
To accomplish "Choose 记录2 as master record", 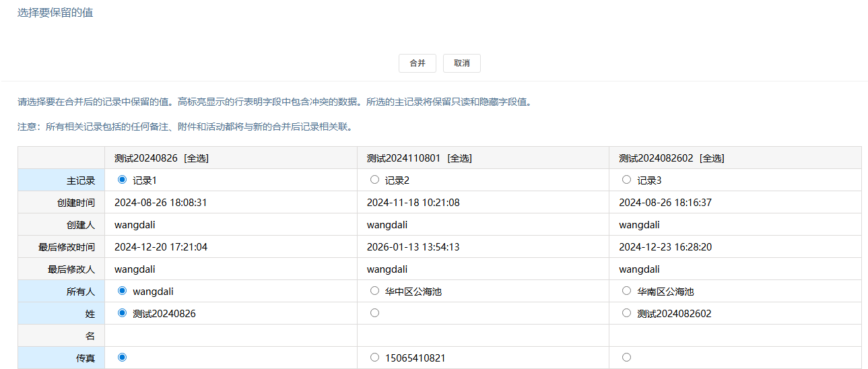I will [374, 180].
